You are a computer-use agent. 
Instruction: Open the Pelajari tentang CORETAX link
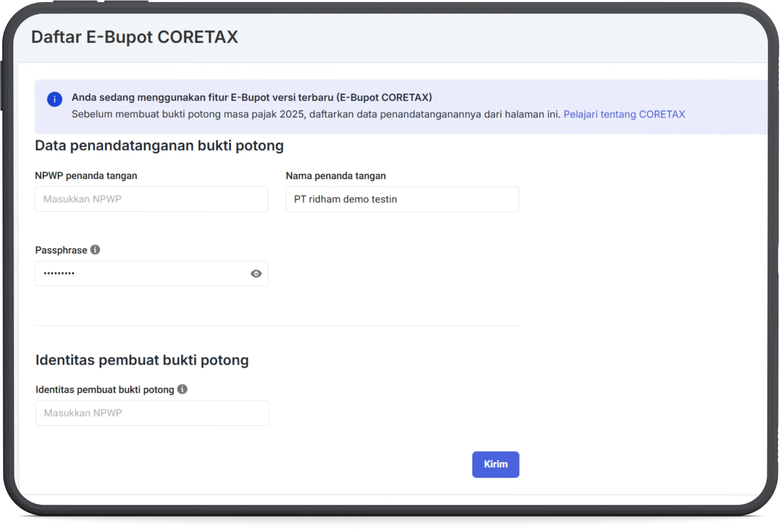point(624,114)
